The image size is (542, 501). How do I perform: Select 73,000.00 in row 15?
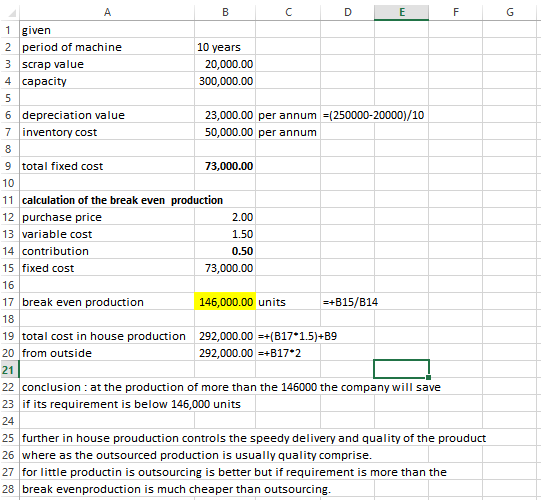click(x=225, y=268)
